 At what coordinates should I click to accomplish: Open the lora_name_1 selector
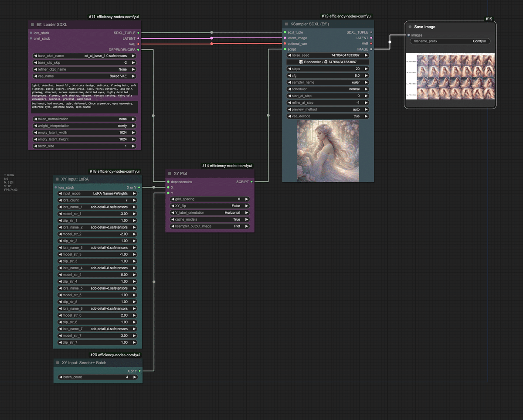[98, 207]
